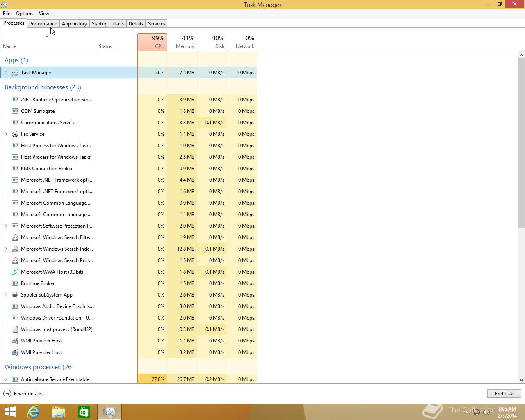Viewport: 525px width, 420px height.
Task: Select the Processes tab
Action: pyautogui.click(x=14, y=23)
